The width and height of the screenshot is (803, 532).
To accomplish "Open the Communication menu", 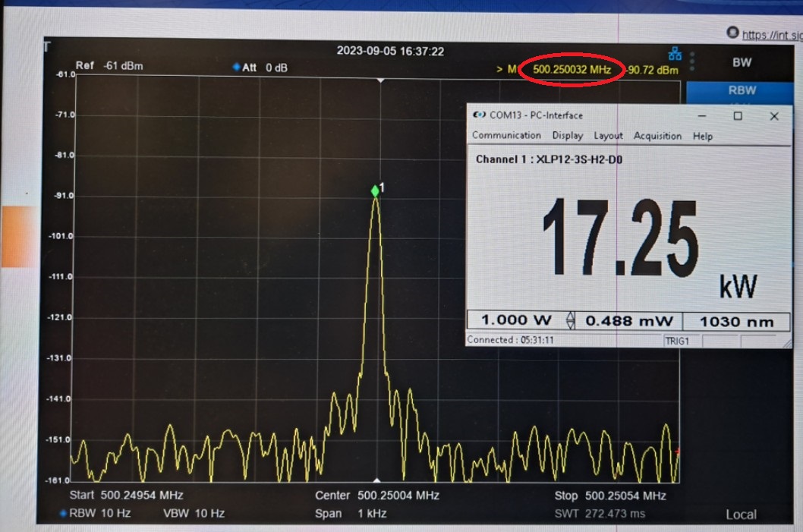I will (506, 136).
